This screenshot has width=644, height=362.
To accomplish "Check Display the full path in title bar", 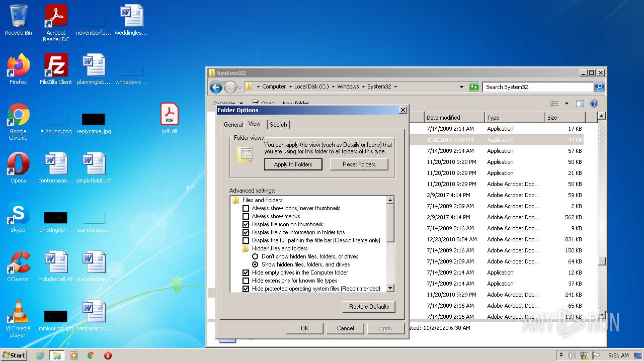I will pos(246,240).
